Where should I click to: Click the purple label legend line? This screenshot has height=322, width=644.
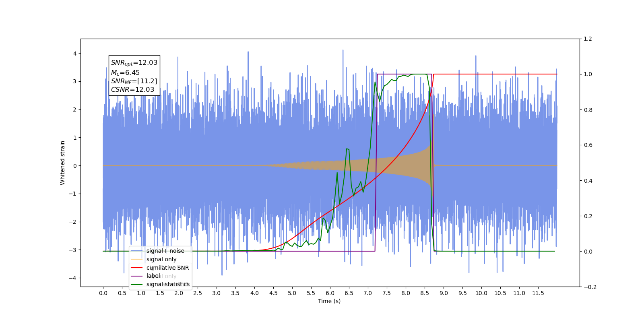coord(137,276)
